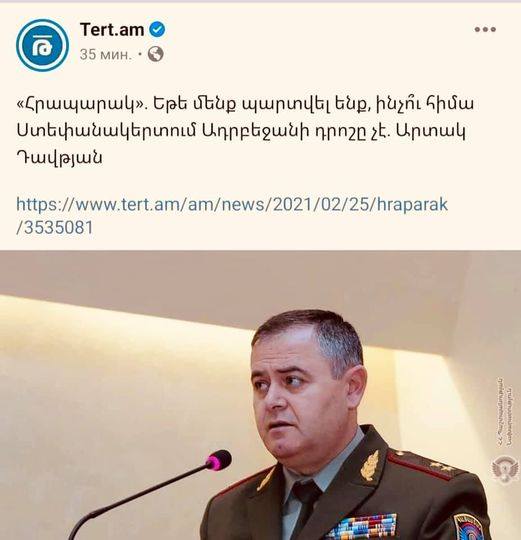The height and width of the screenshot is (540, 521).
Task: Click the vertical Armenian watermark text on photo
Action: pyautogui.click(x=504, y=412)
